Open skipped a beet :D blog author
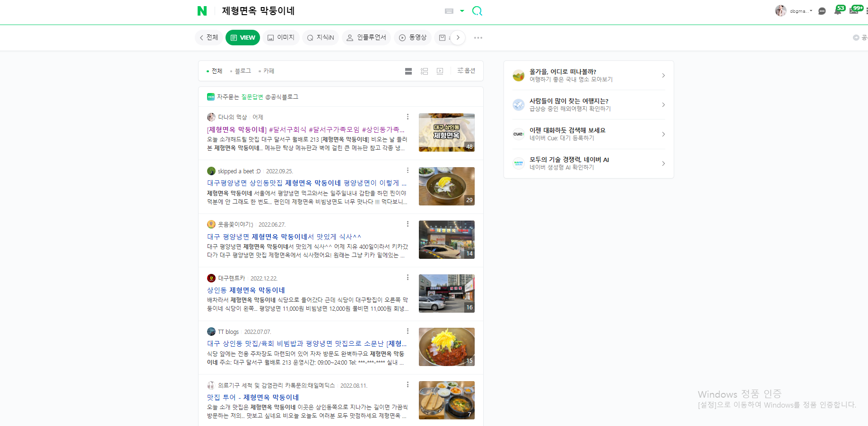This screenshot has height=426, width=868. click(x=239, y=171)
